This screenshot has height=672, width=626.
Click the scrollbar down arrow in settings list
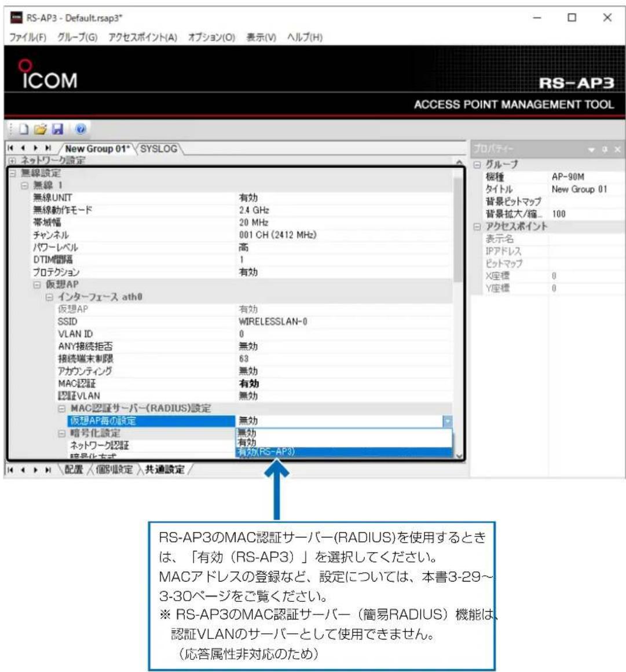click(459, 456)
